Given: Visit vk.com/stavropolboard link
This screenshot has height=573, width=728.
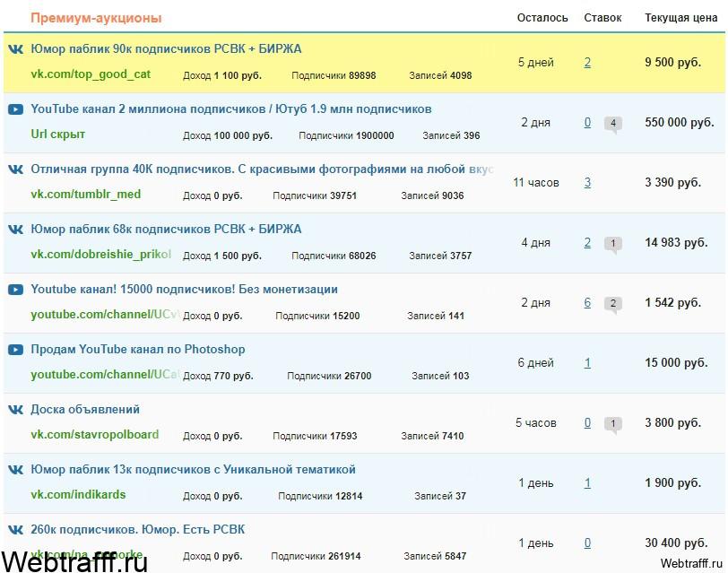Looking at the screenshot, I should pos(95,435).
